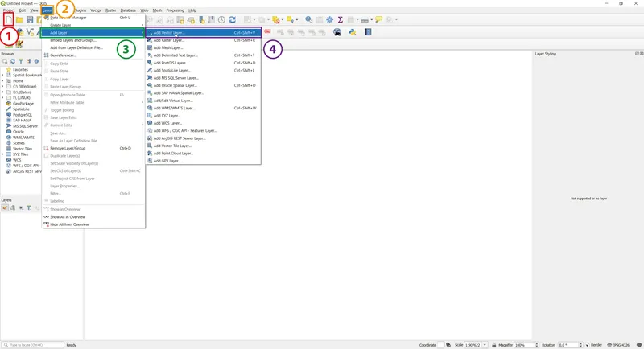The image size is (644, 349).
Task: Expand the XYZ Tiles tree node
Action: 3,154
